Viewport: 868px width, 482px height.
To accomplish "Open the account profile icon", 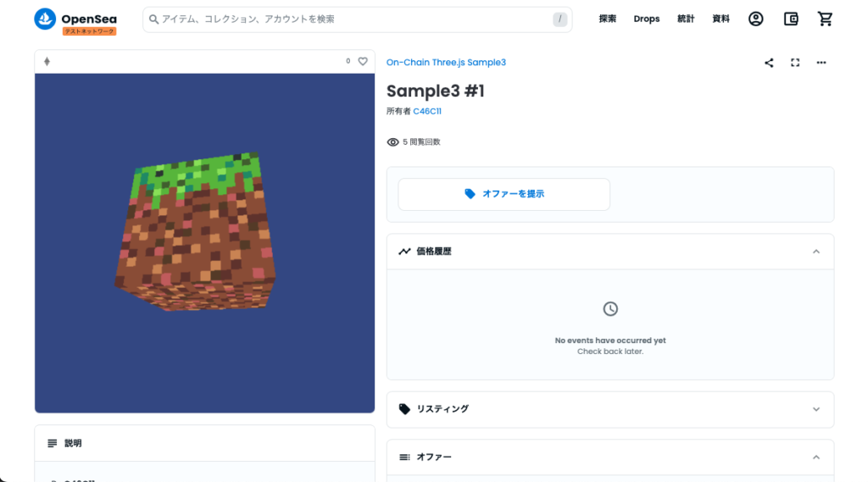I will tap(755, 19).
